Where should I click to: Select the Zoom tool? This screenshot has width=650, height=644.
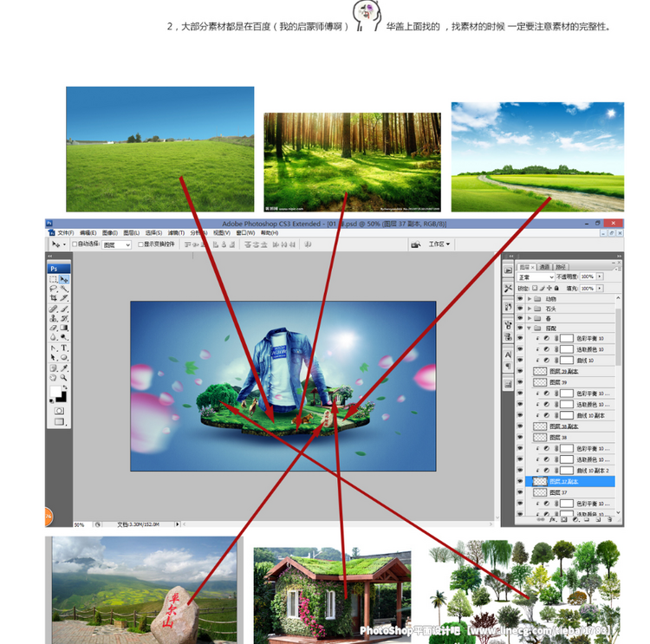point(64,378)
